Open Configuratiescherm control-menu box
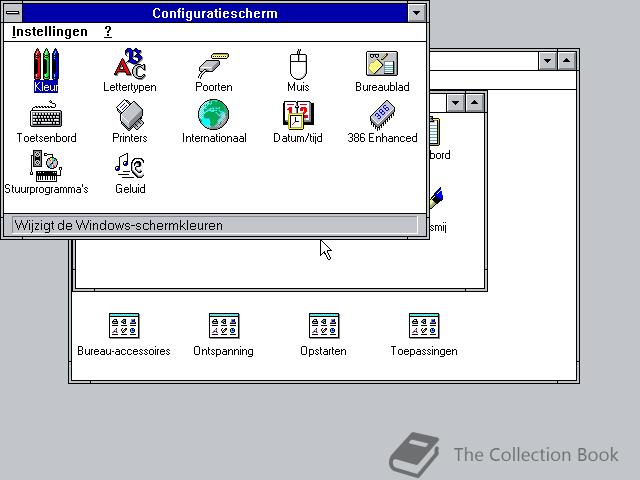 [x=13, y=13]
